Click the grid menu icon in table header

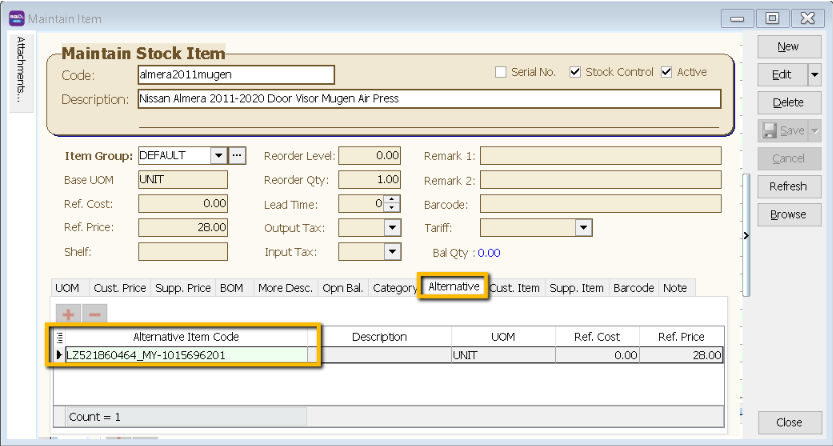tap(59, 337)
